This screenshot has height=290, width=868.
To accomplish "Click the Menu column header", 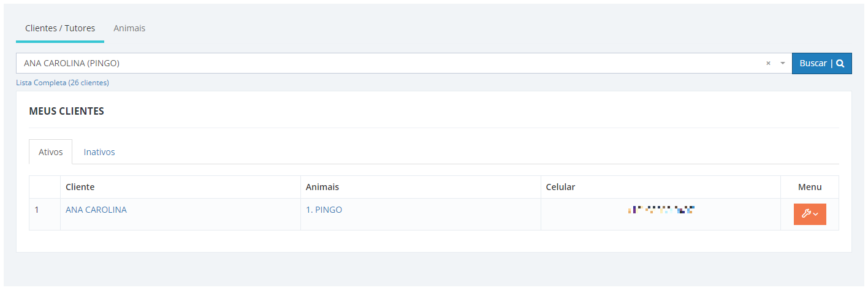I will pos(810,187).
